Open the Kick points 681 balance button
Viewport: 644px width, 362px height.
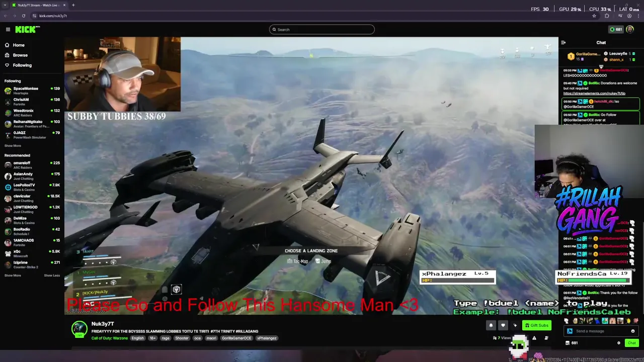point(616,30)
